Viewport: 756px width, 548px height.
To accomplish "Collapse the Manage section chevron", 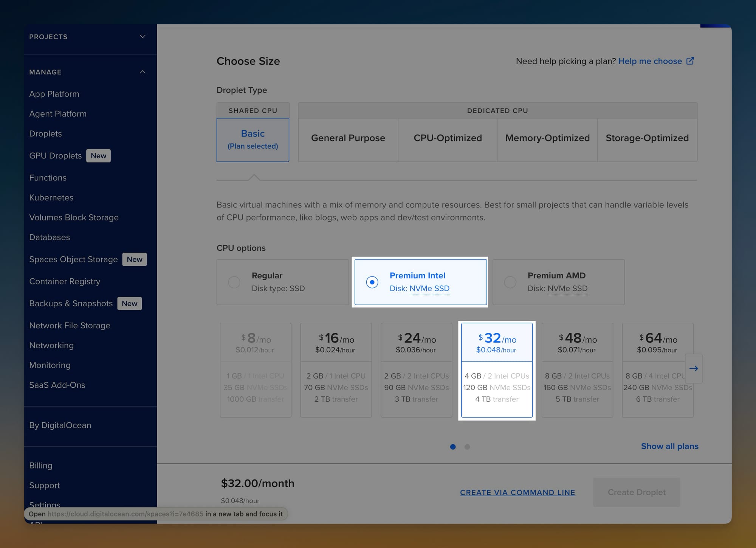I will [x=143, y=72].
